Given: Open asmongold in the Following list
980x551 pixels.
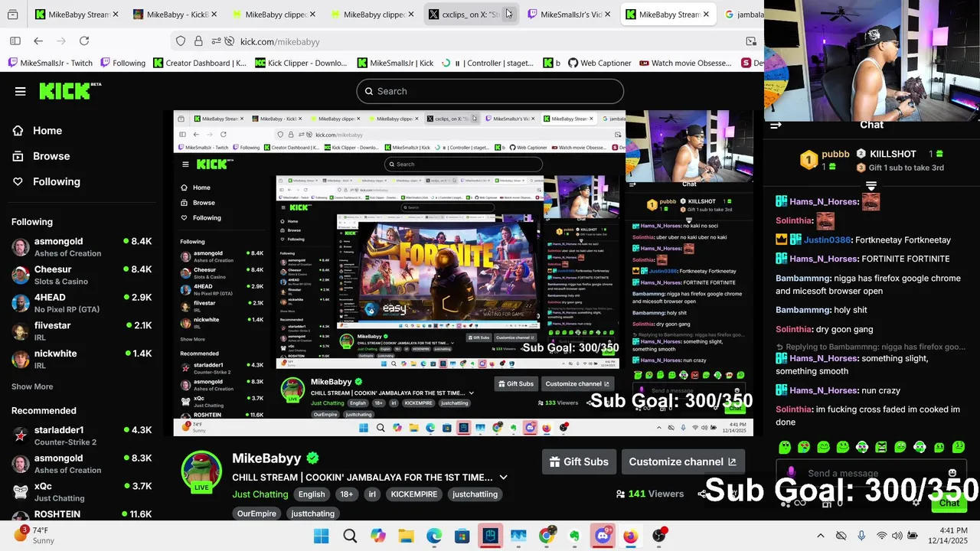Looking at the screenshot, I should click(x=82, y=246).
